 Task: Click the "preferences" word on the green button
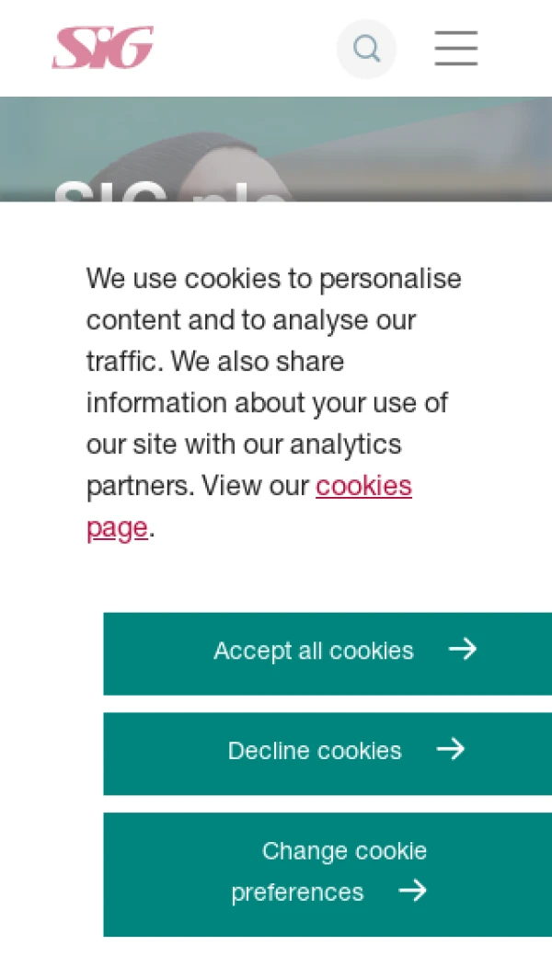click(x=297, y=892)
